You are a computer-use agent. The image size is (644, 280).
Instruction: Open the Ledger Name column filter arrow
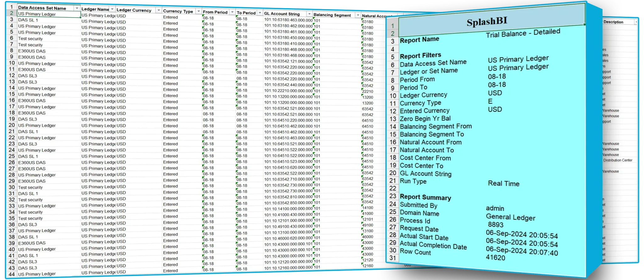(112, 9)
